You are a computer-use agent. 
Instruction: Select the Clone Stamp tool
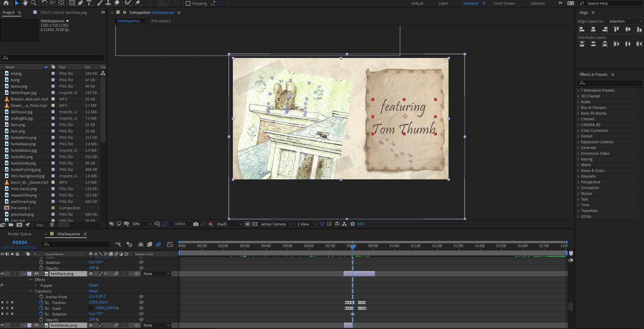pyautogui.click(x=108, y=3)
